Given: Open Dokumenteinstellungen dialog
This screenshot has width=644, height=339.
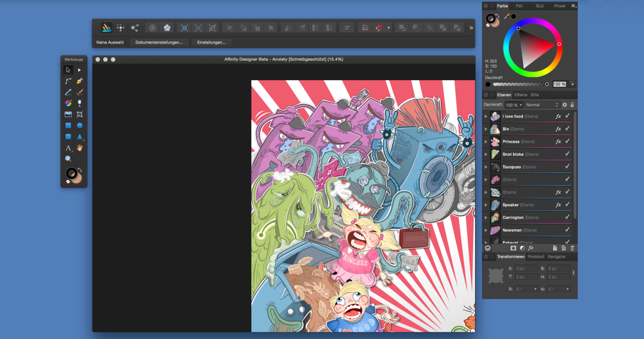Looking at the screenshot, I should [x=159, y=42].
